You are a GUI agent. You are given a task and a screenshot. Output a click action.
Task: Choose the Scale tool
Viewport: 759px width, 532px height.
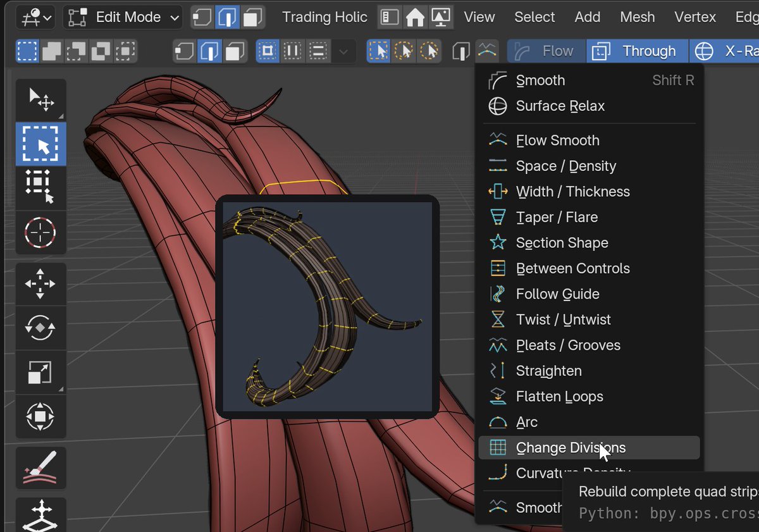coord(41,372)
